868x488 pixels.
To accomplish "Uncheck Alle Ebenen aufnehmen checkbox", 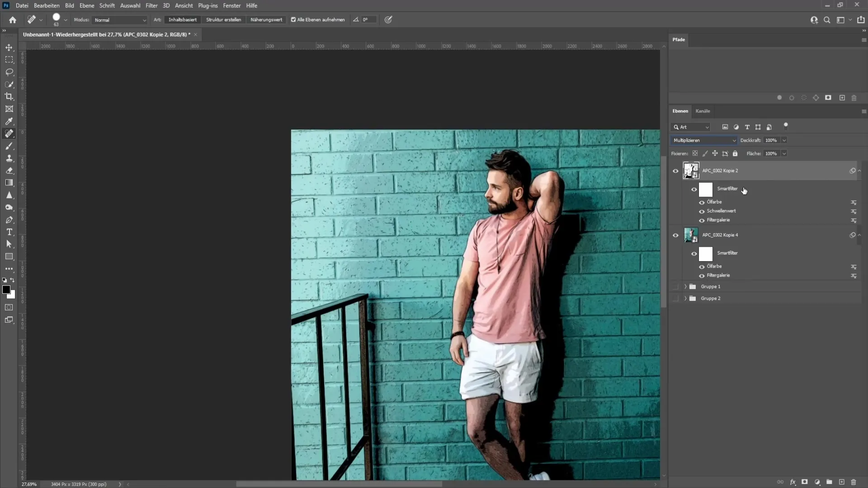I will point(293,20).
